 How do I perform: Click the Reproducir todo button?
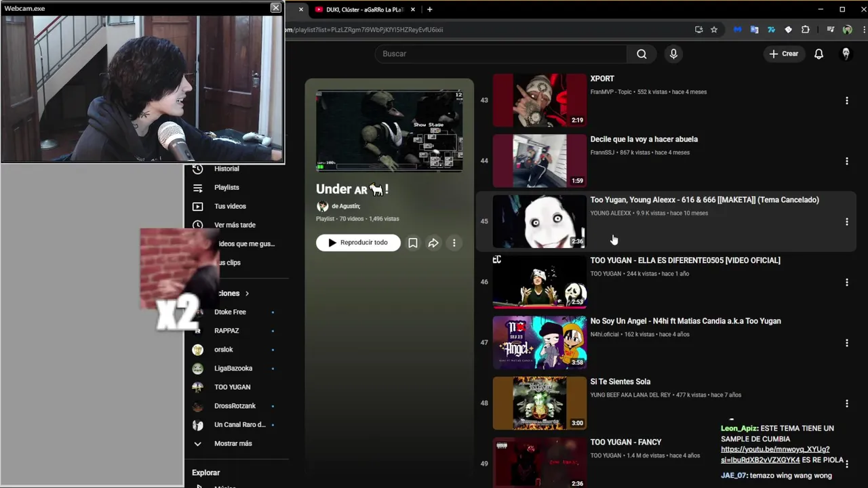(x=358, y=243)
